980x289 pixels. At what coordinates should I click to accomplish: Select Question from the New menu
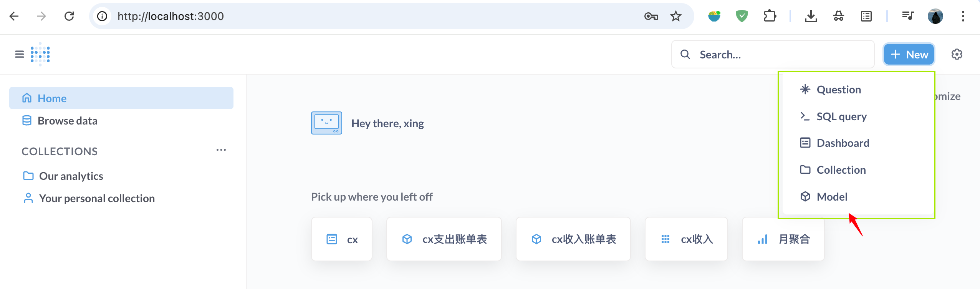(x=838, y=90)
